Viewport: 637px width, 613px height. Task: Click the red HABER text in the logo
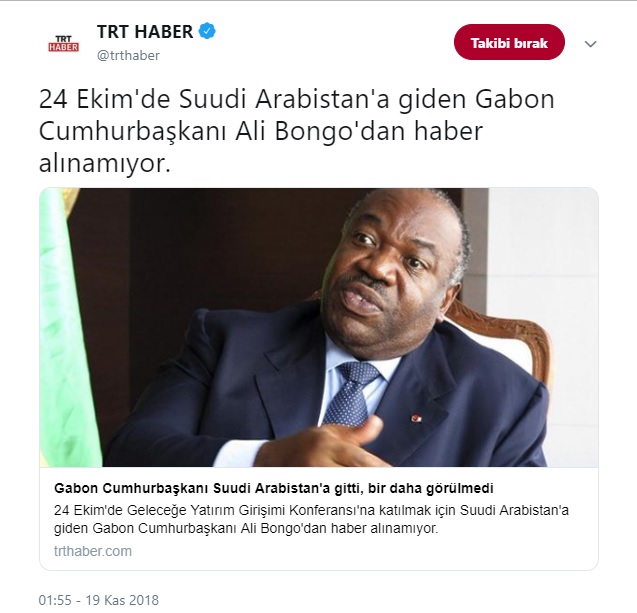coord(63,48)
